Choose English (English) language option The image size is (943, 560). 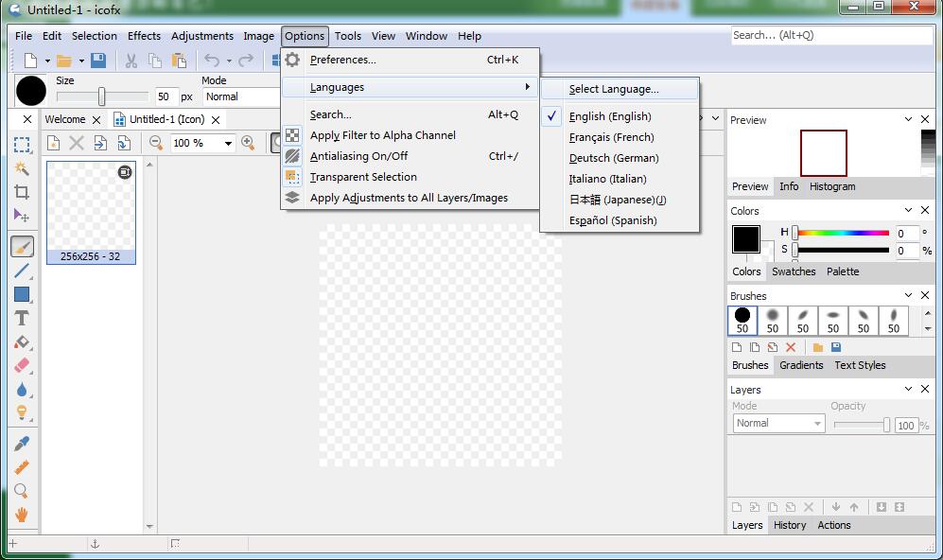click(610, 116)
